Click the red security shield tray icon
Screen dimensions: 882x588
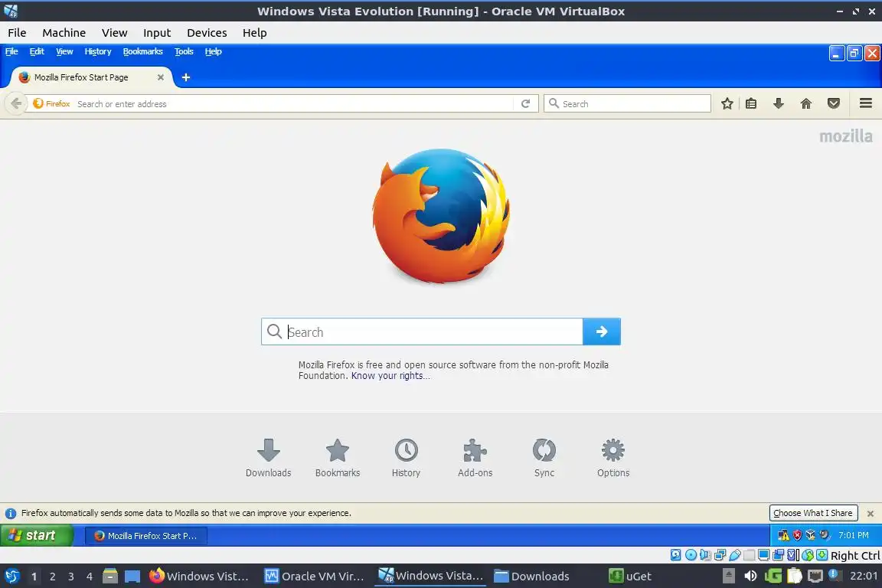click(x=798, y=535)
